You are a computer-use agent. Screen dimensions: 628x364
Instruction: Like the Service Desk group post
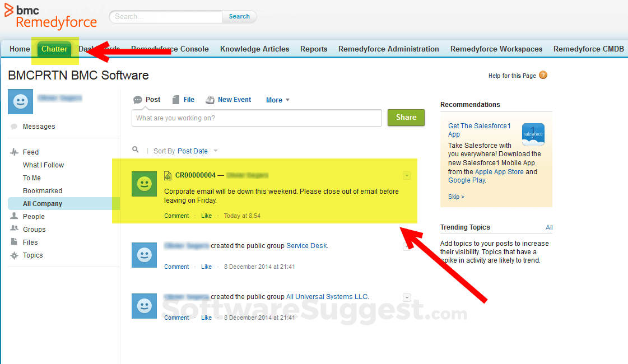coord(206,267)
